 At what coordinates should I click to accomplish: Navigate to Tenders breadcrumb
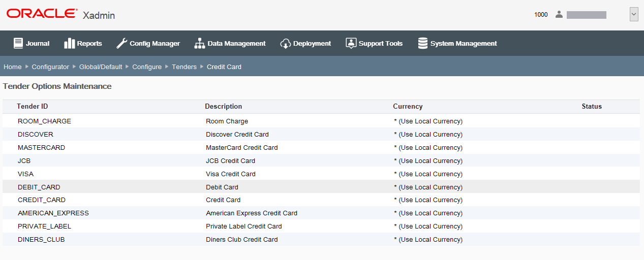click(184, 67)
